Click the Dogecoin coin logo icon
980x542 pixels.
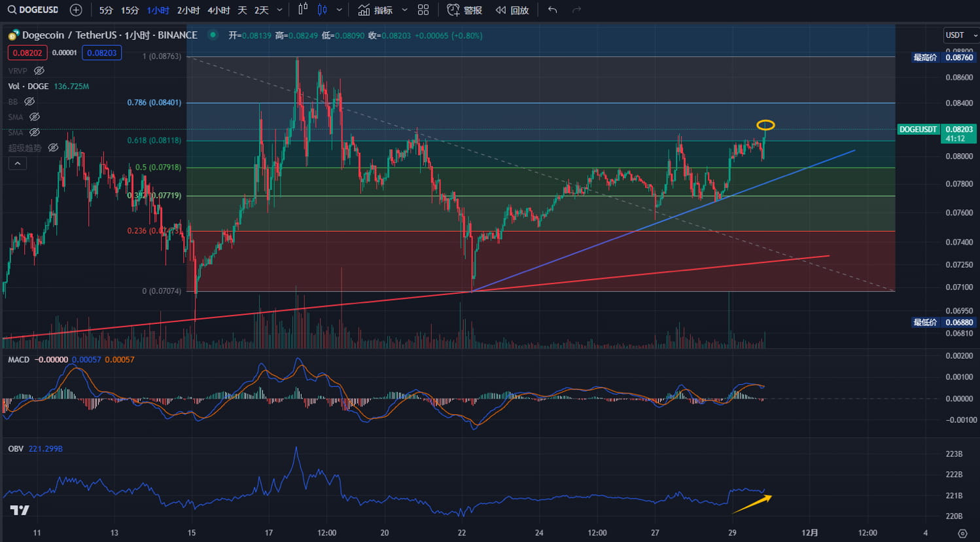tap(13, 35)
